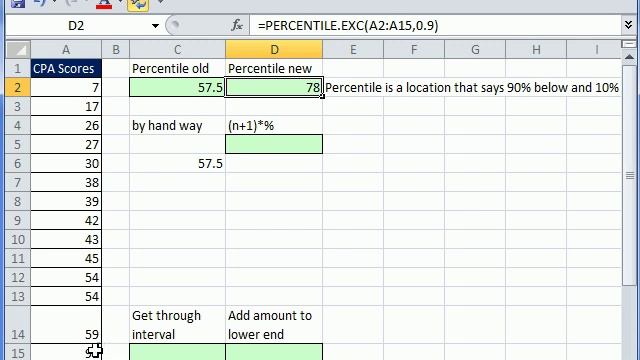Select cell A2 containing 7
Image resolution: width=640 pixels, height=360 pixels.
[x=66, y=87]
